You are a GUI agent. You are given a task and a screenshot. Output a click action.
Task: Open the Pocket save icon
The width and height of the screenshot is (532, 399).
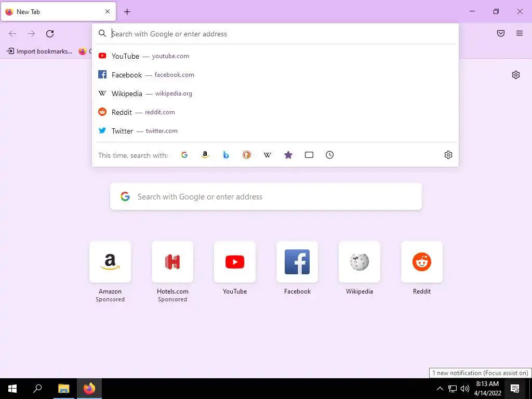pos(501,33)
